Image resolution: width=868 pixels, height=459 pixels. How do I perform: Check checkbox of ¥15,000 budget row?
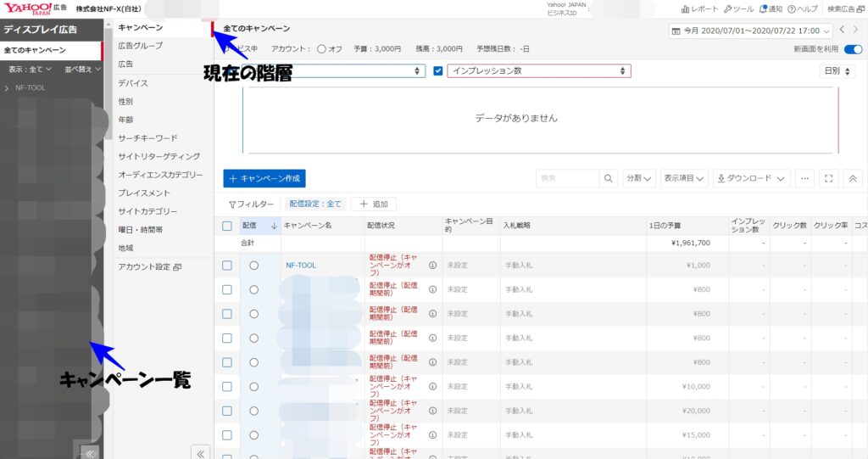(227, 435)
